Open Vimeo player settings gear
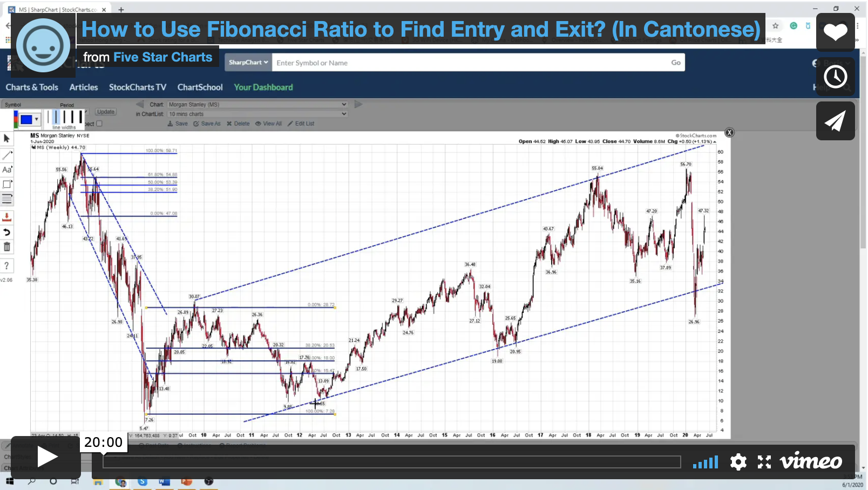Screen dimensions: 868x490 point(738,462)
